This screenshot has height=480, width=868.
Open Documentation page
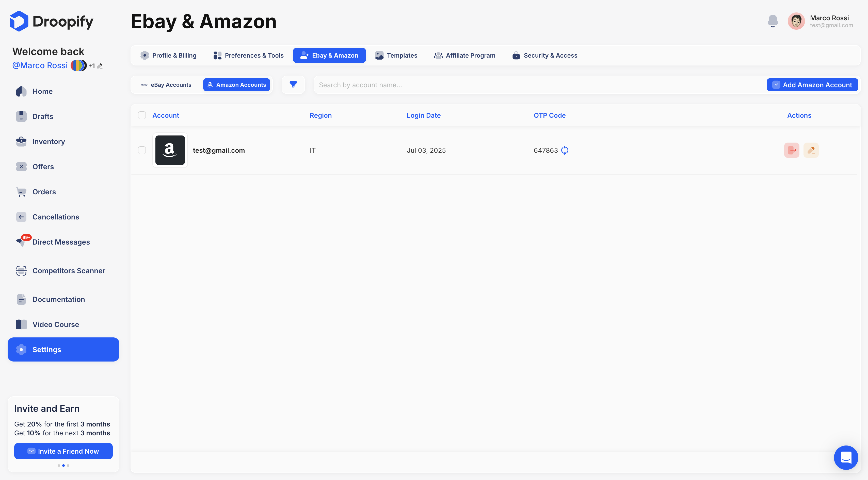pyautogui.click(x=63, y=299)
